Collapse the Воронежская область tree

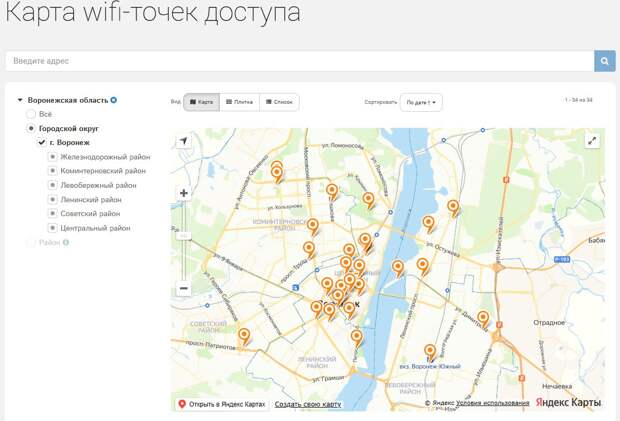(x=20, y=100)
